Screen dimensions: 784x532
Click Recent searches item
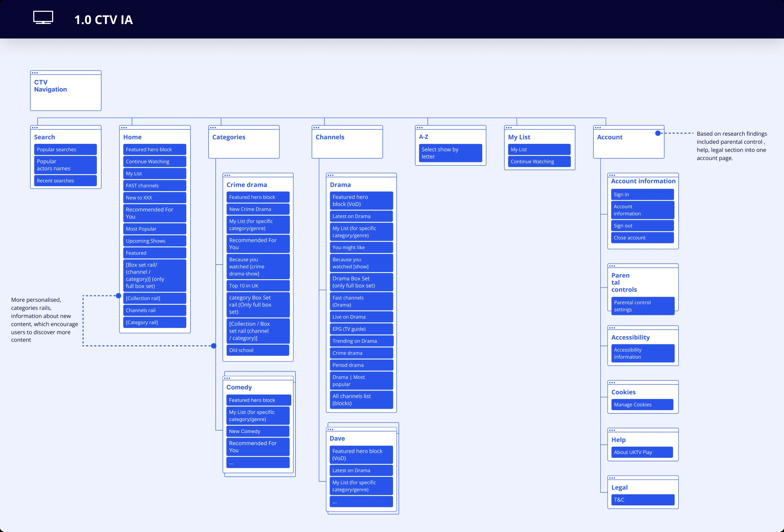66,181
